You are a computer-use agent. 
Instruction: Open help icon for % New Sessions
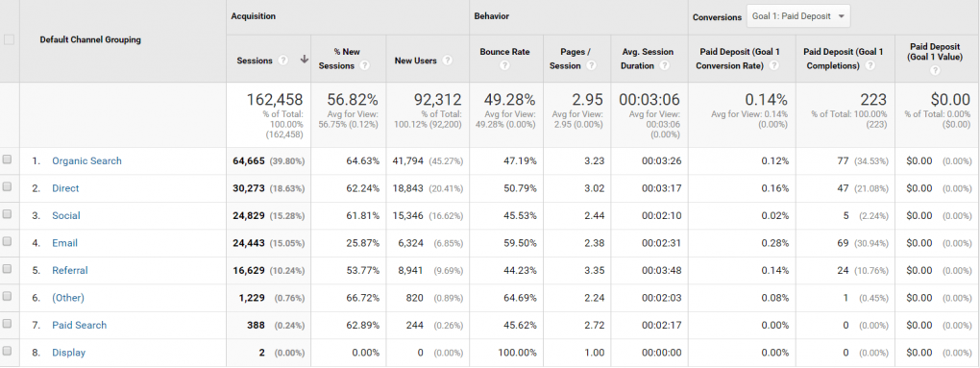tap(364, 65)
